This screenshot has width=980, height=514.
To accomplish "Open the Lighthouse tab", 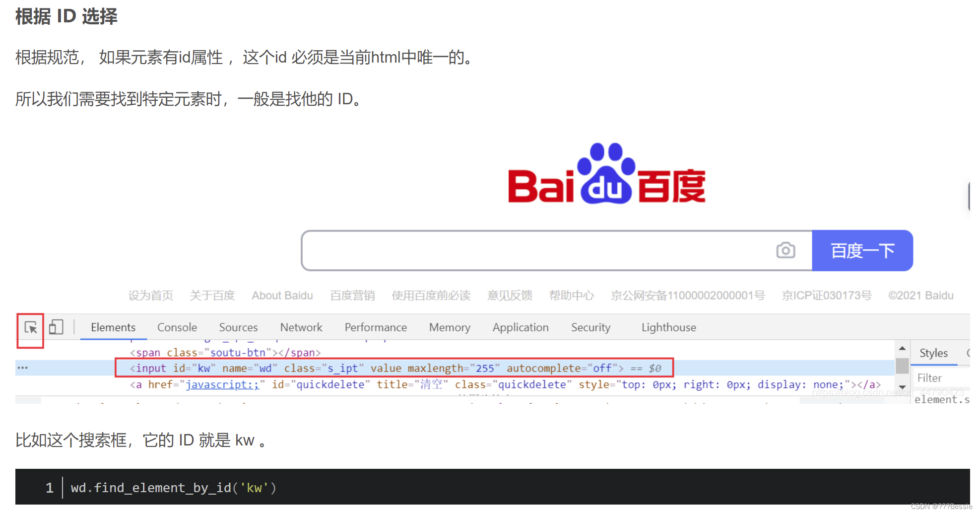I will (668, 327).
